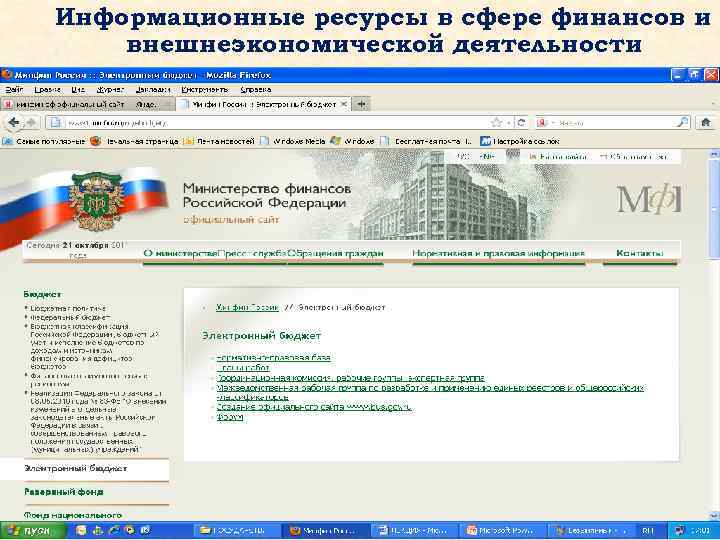Open the Firefox home page icon
The height and width of the screenshot is (540, 720).
706,123
